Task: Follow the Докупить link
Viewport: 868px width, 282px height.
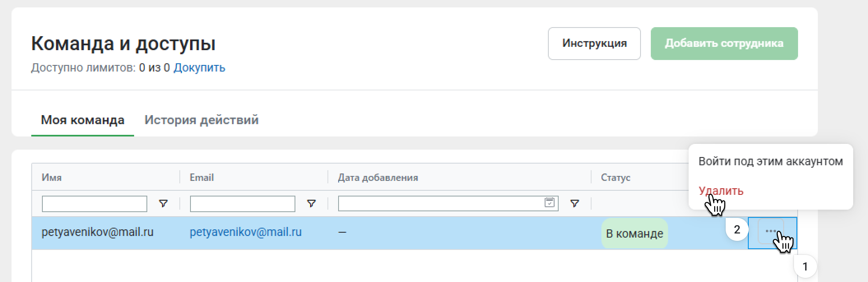Action: (199, 67)
